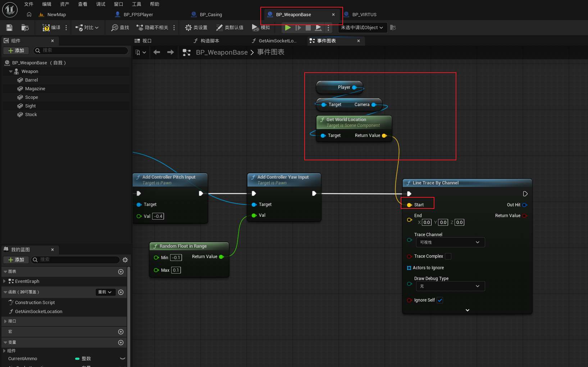This screenshot has width=588, height=367.
Task: Open the debug object selector dropdown
Action: 362,28
